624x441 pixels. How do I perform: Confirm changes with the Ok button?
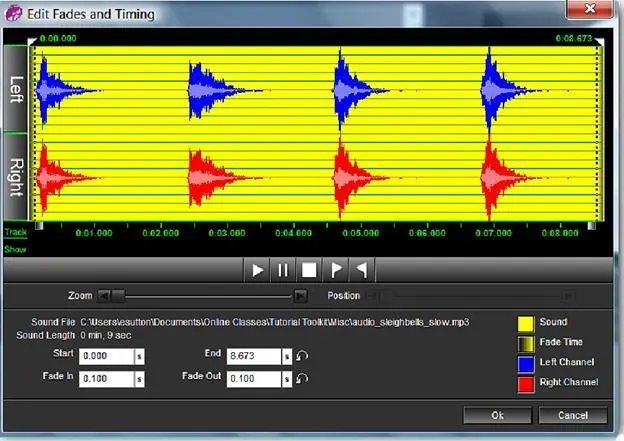(x=497, y=416)
